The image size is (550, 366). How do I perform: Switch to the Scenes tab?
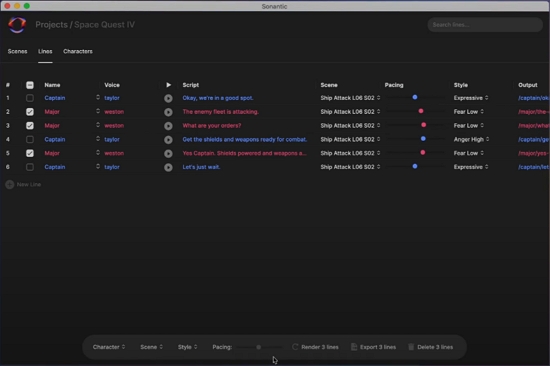point(18,51)
